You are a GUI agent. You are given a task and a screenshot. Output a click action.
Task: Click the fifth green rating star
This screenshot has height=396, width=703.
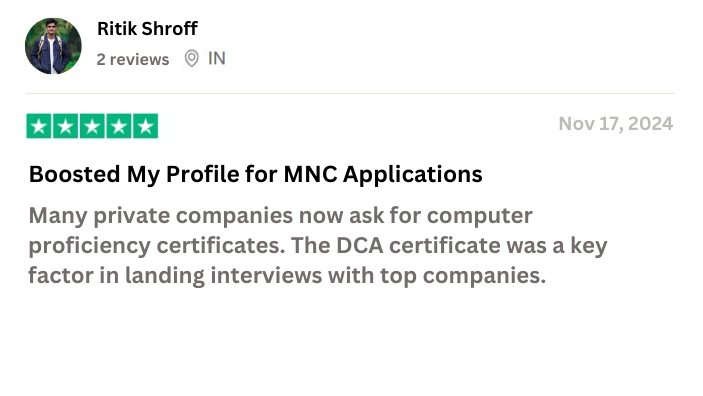pyautogui.click(x=146, y=126)
